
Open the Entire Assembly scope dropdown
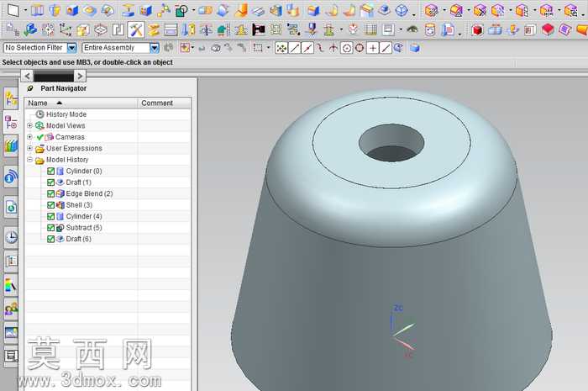pos(154,48)
